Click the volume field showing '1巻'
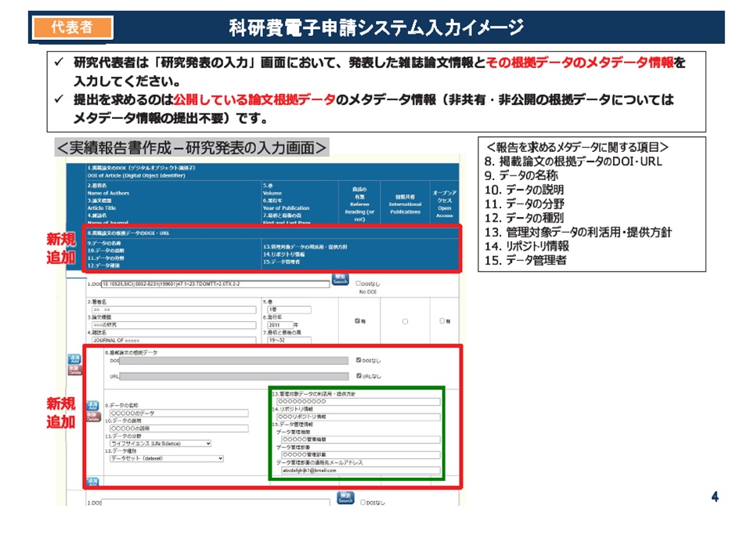The image size is (747, 560). pyautogui.click(x=289, y=310)
